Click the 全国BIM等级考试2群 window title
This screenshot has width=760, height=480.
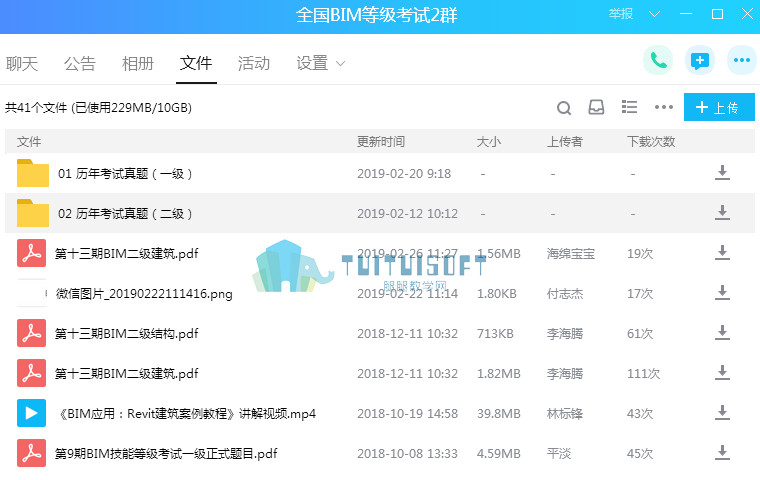pos(377,15)
